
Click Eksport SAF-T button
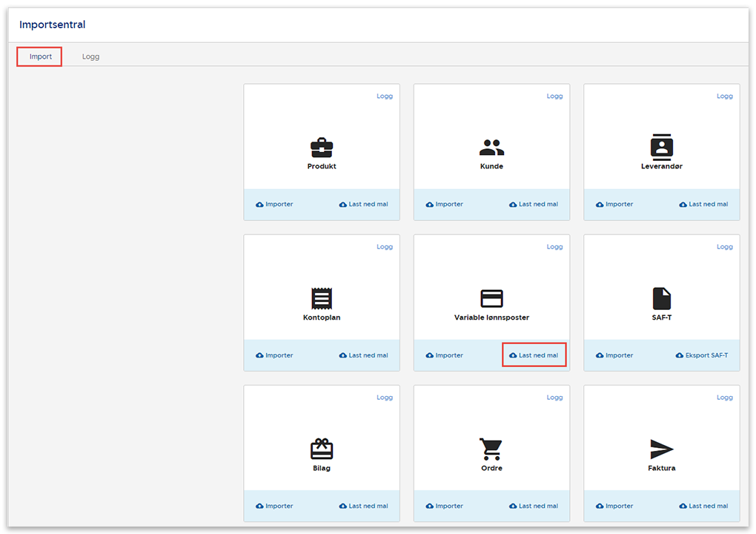701,355
